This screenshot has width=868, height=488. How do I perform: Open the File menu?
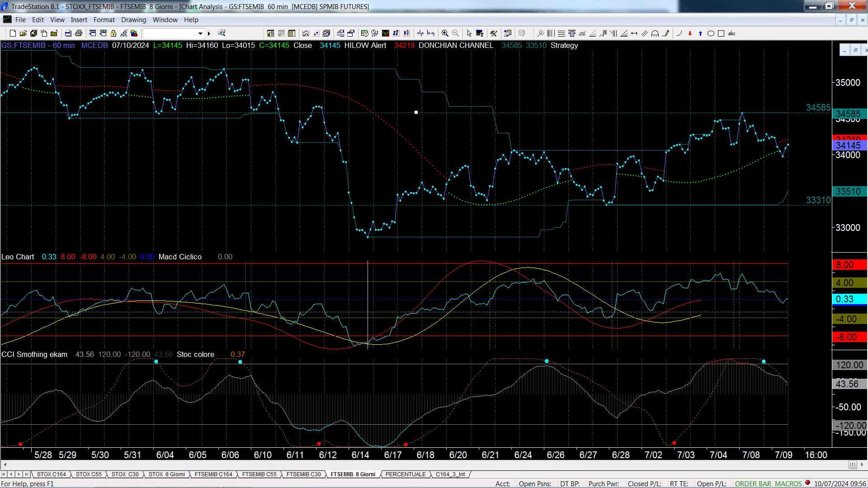tap(20, 20)
